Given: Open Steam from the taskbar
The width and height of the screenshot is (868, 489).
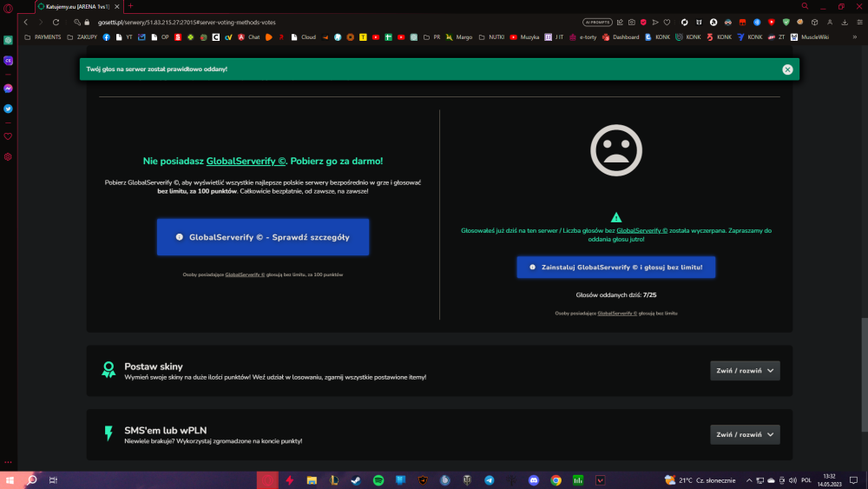Looking at the screenshot, I should pyautogui.click(x=356, y=480).
